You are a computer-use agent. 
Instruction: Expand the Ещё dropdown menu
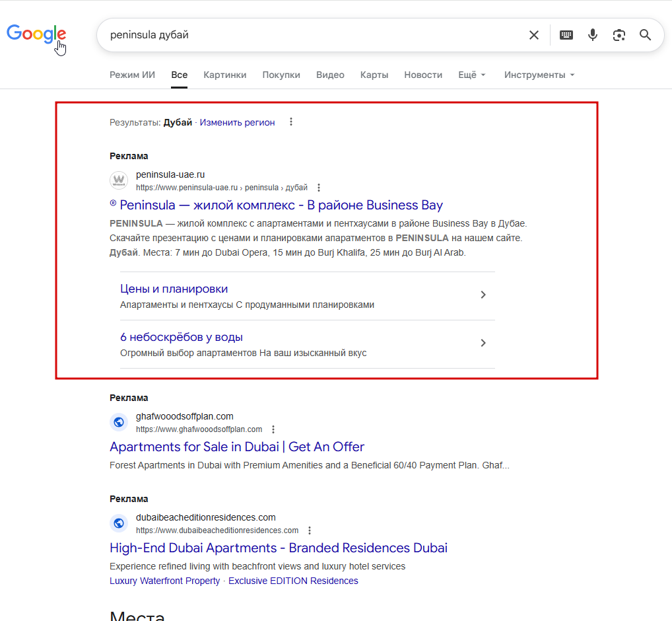(472, 75)
